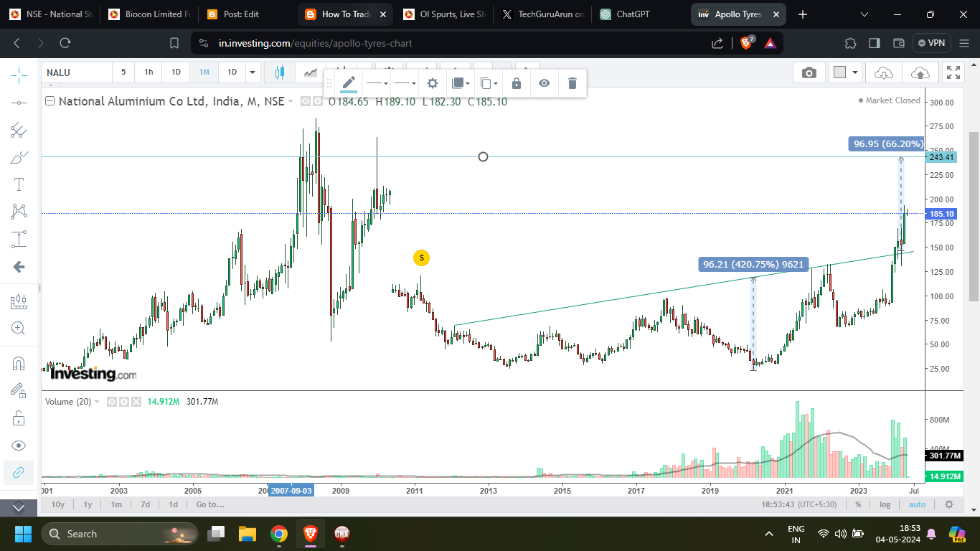Open the Brave Shields lion icon

coord(746,43)
